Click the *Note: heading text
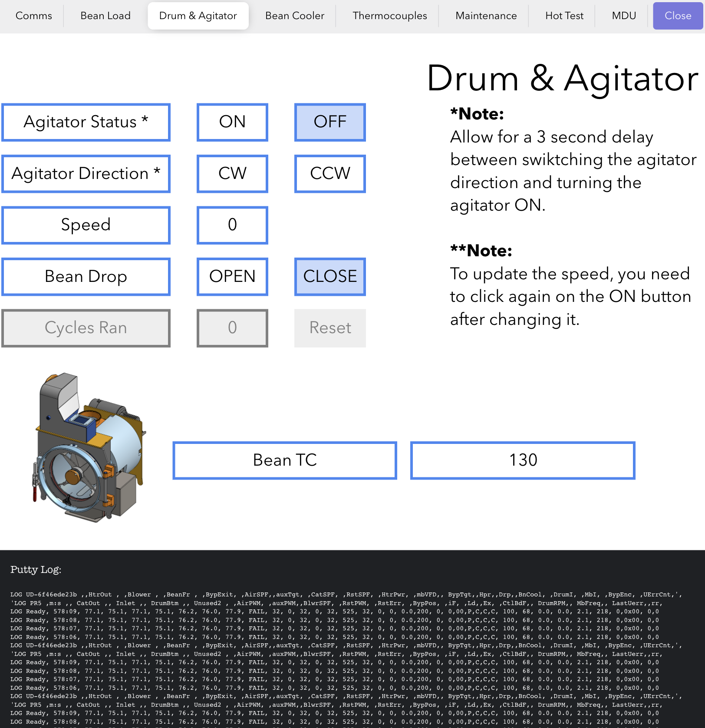This screenshot has height=728, width=705. pyautogui.click(x=477, y=114)
